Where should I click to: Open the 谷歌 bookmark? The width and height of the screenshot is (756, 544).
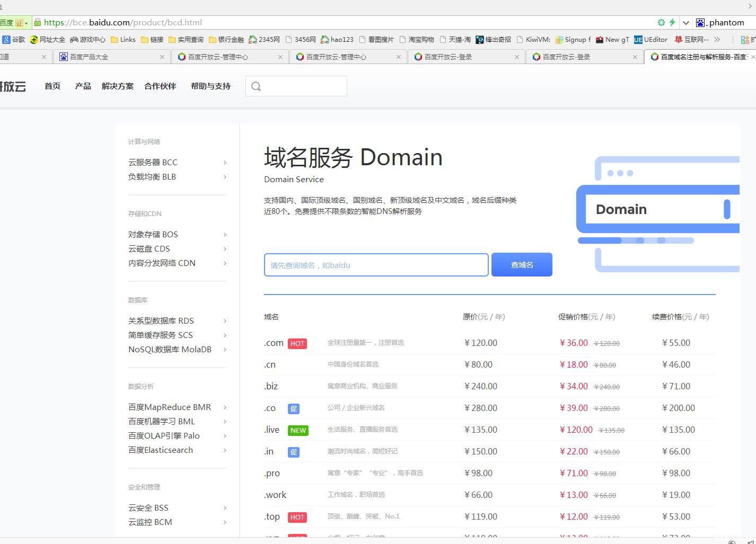tap(14, 39)
